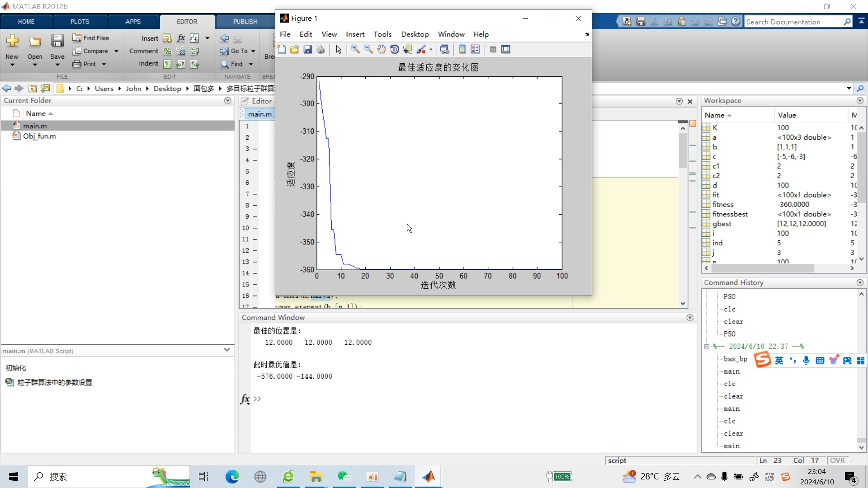Image resolution: width=868 pixels, height=488 pixels.
Task: Switch to the PLOTS ribbon tab
Action: [x=80, y=22]
